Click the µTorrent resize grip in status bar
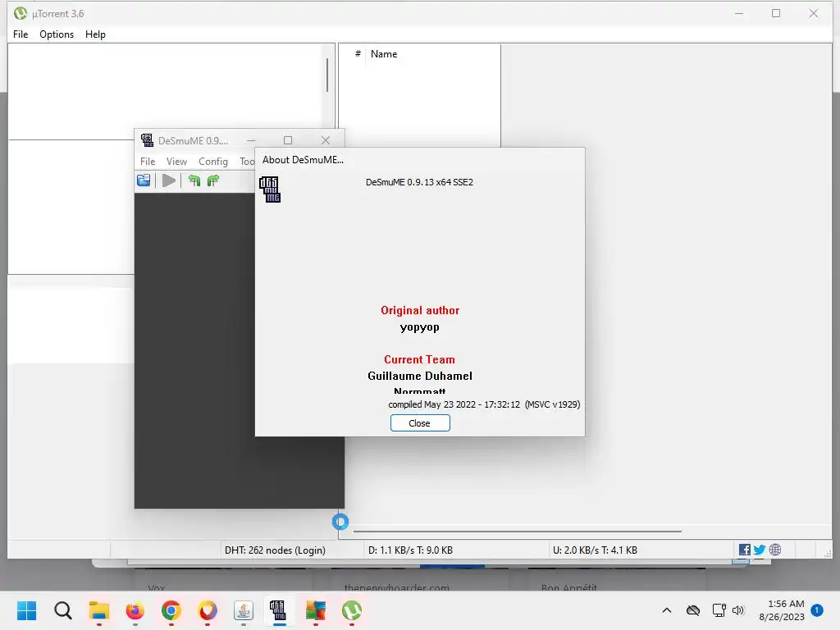The image size is (840, 630). coord(827,553)
